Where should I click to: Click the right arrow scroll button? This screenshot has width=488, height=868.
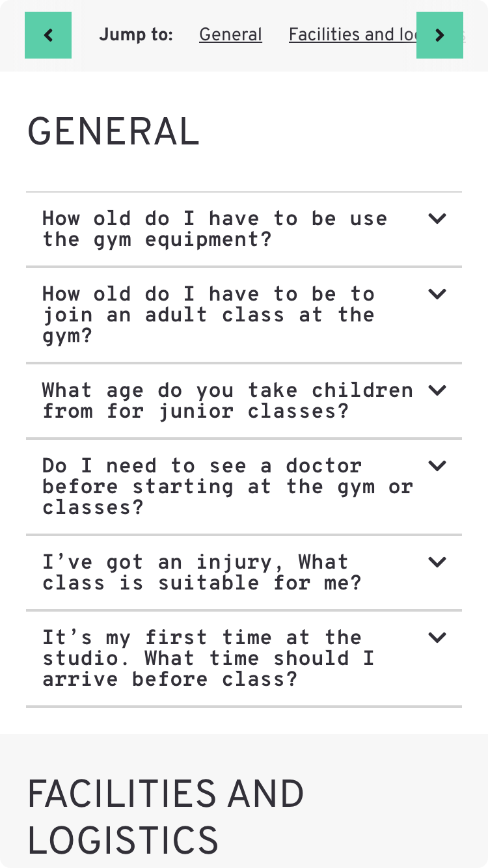440,35
